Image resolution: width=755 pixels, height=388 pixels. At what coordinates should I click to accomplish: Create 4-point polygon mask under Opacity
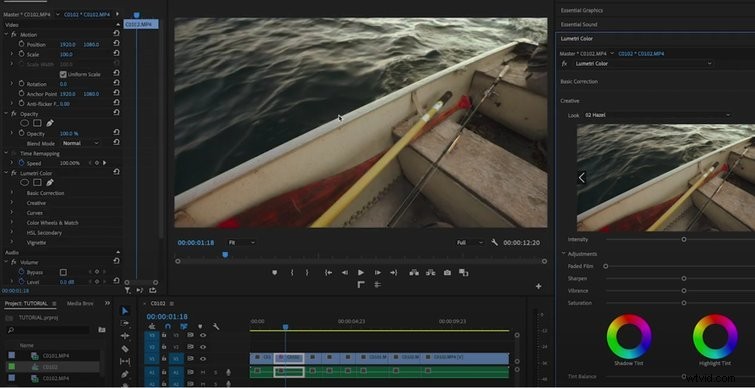click(x=37, y=123)
